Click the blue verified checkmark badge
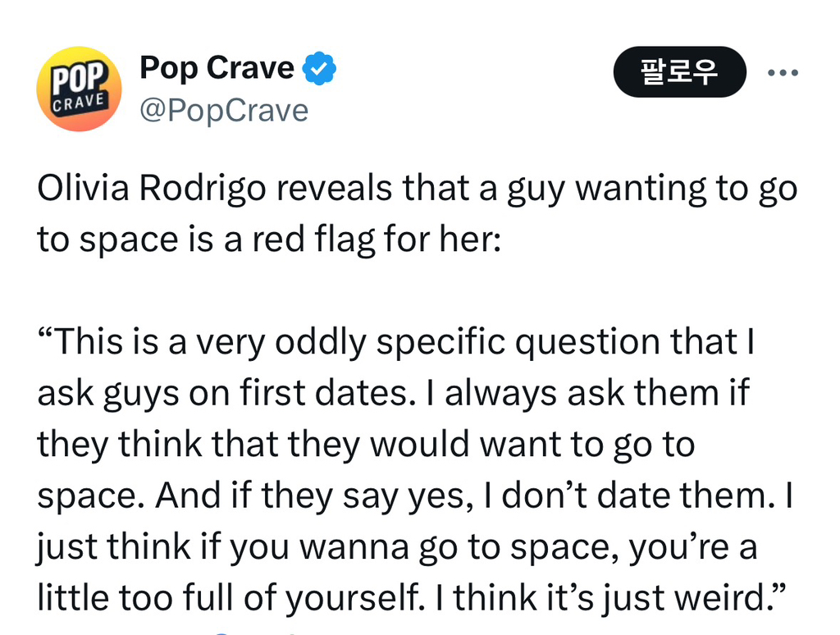Viewport: 840px width, 635px height. pos(320,69)
